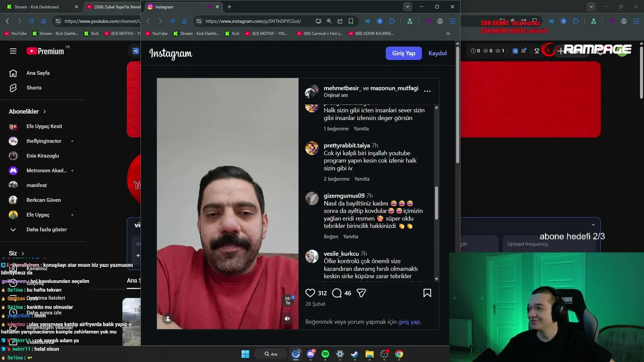Viewport: 644px width, 362px height.
Task: Show hidden bookmarks with the double-chevron
Action: [448, 33]
